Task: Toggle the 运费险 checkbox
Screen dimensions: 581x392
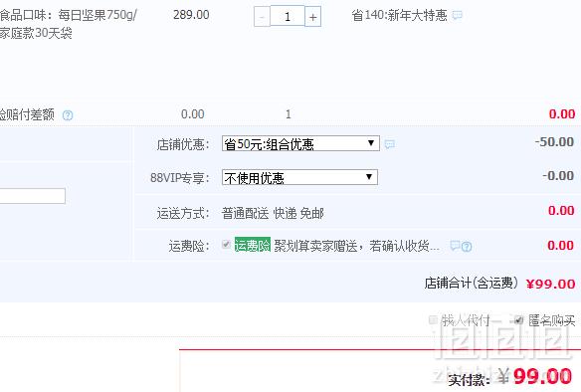Action: click(226, 245)
